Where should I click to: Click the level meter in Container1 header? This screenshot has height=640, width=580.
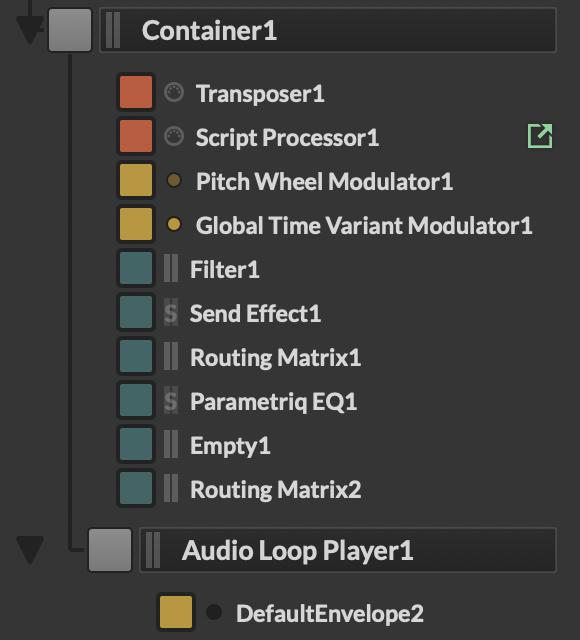tap(113, 30)
